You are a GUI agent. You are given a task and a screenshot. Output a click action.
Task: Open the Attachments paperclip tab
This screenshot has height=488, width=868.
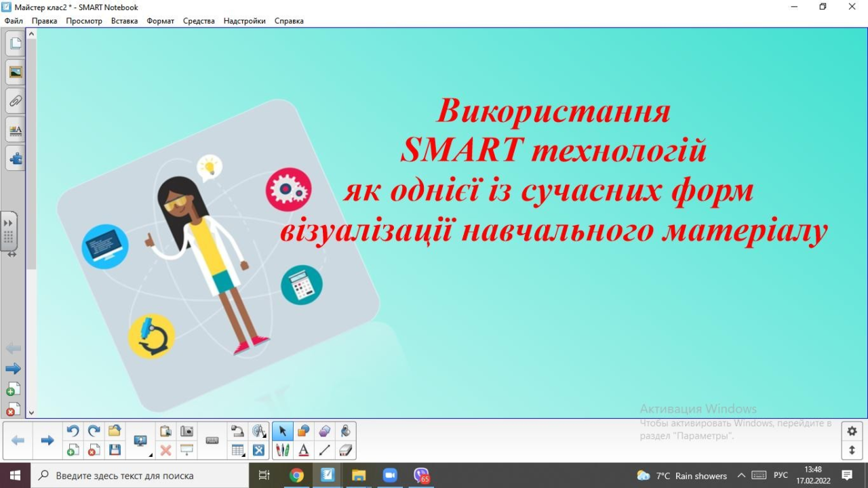15,101
